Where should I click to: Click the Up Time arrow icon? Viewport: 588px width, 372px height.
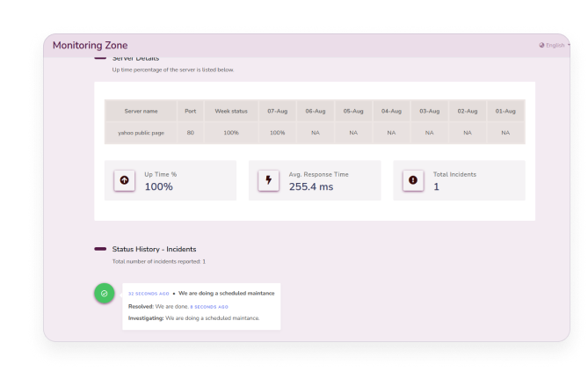pos(124,180)
